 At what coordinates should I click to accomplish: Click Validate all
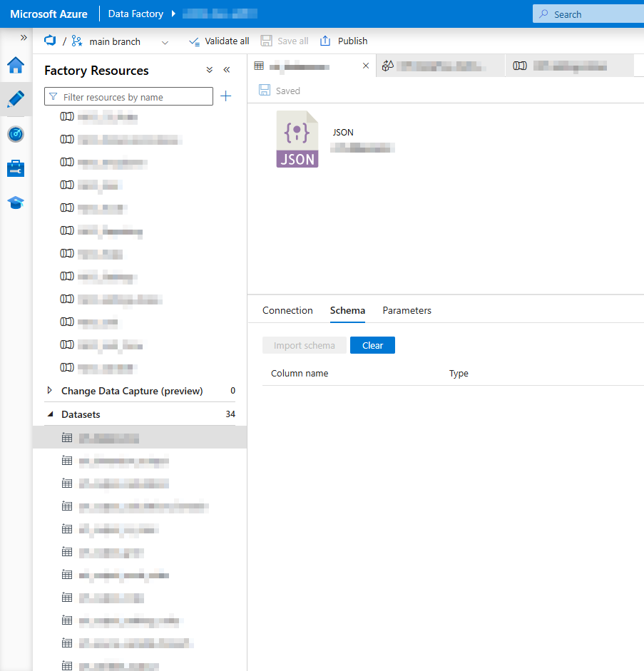tap(219, 41)
